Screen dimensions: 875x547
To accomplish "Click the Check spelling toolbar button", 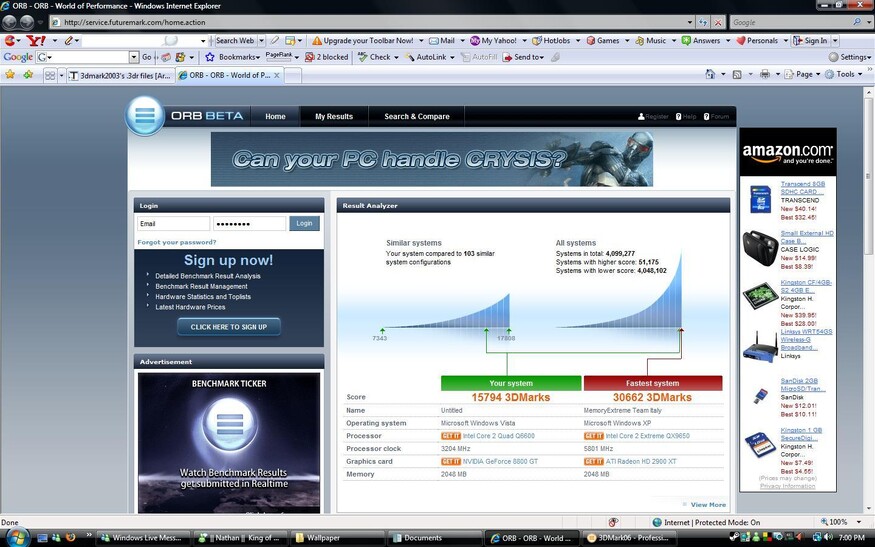I will click(x=374, y=57).
